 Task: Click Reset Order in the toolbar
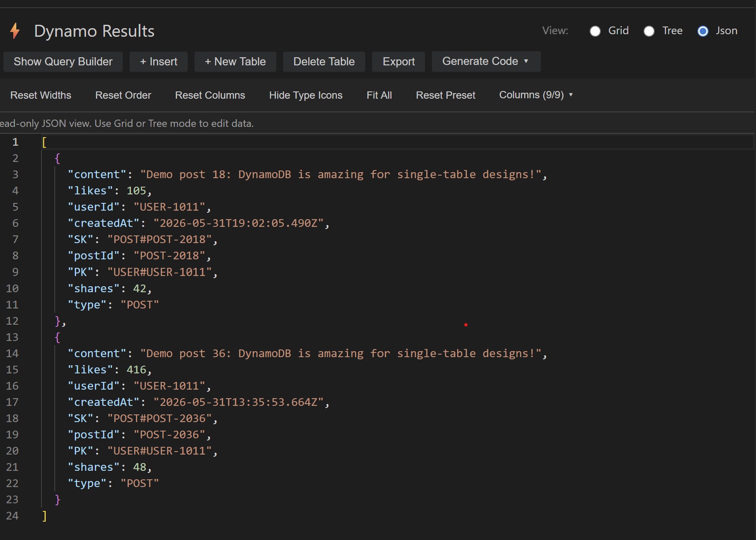tap(123, 95)
